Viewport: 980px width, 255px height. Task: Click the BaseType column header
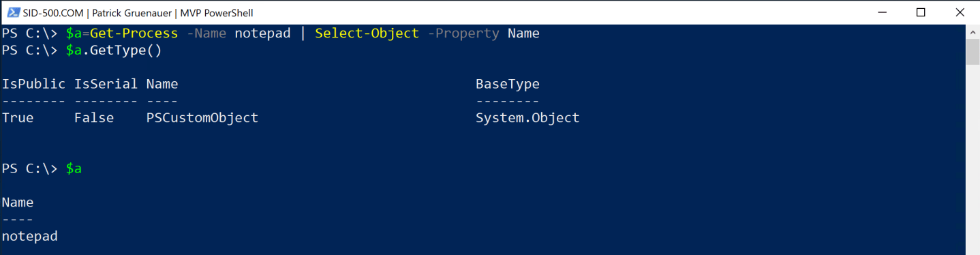[x=507, y=84]
